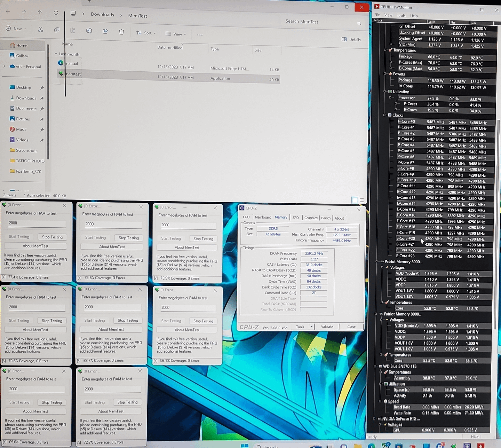
Task: Click the pin icon next to Documents
Action: (x=42, y=109)
